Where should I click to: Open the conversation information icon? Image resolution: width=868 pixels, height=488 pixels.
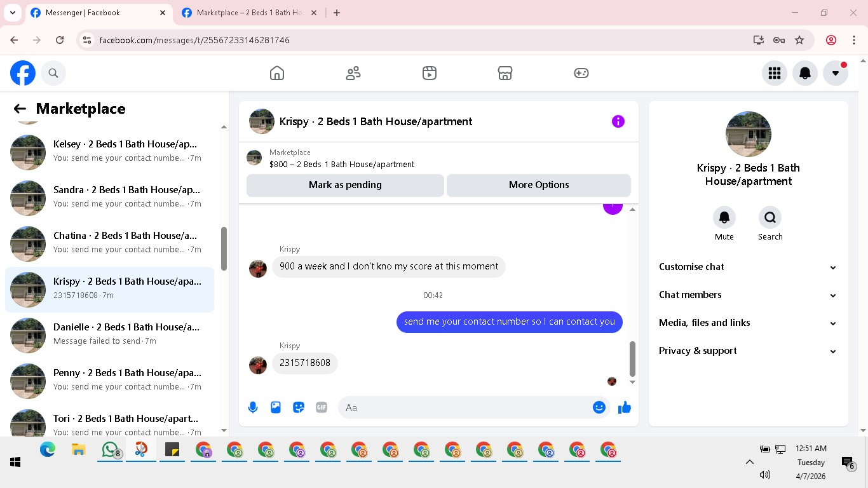tap(618, 121)
